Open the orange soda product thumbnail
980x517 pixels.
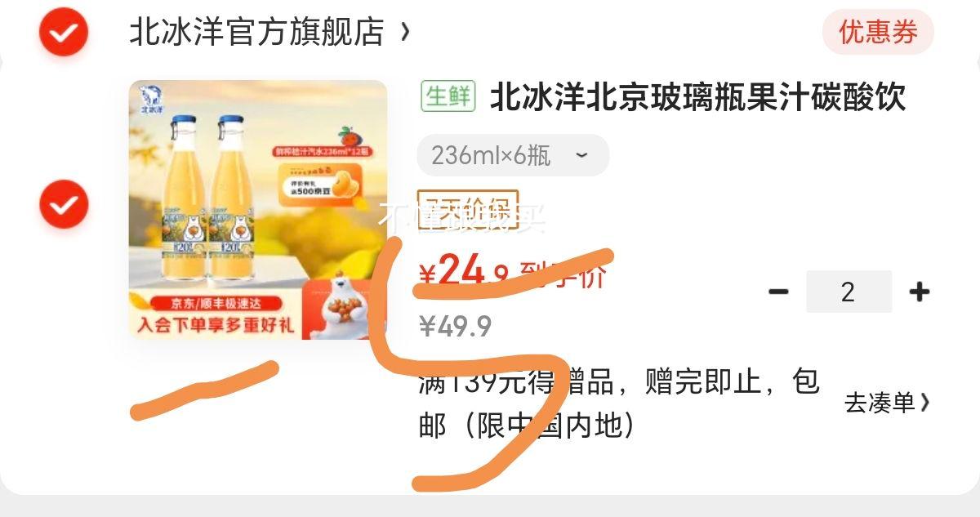pos(258,210)
